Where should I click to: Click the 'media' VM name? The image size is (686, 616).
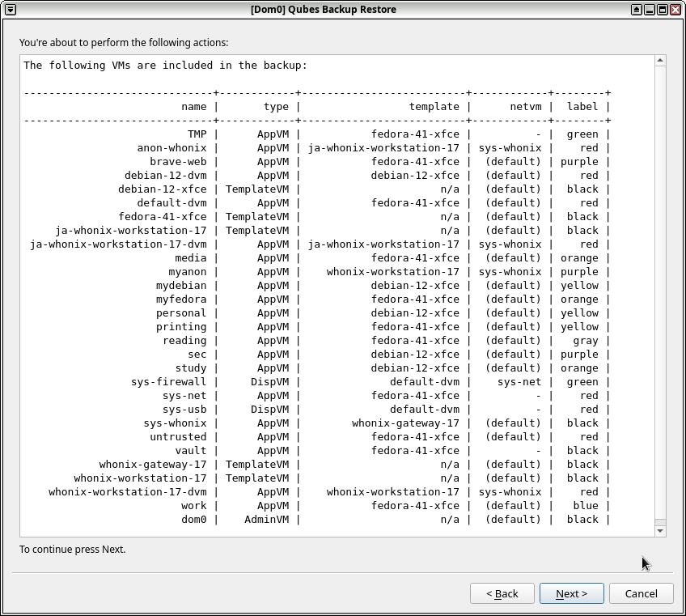coord(191,258)
